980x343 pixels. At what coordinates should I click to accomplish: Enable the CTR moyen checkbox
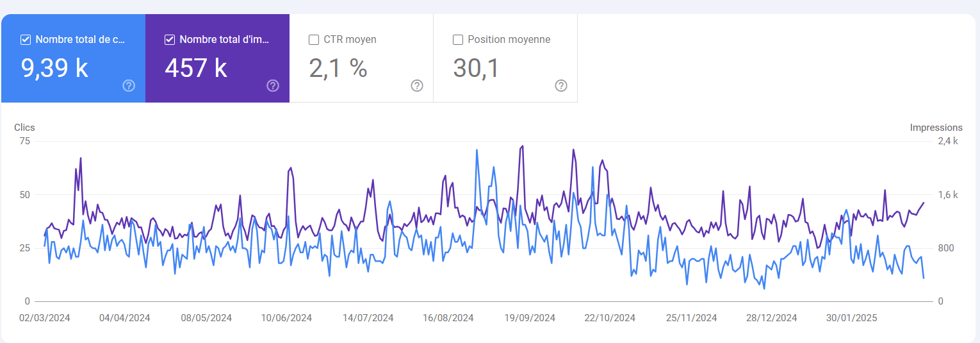click(314, 40)
